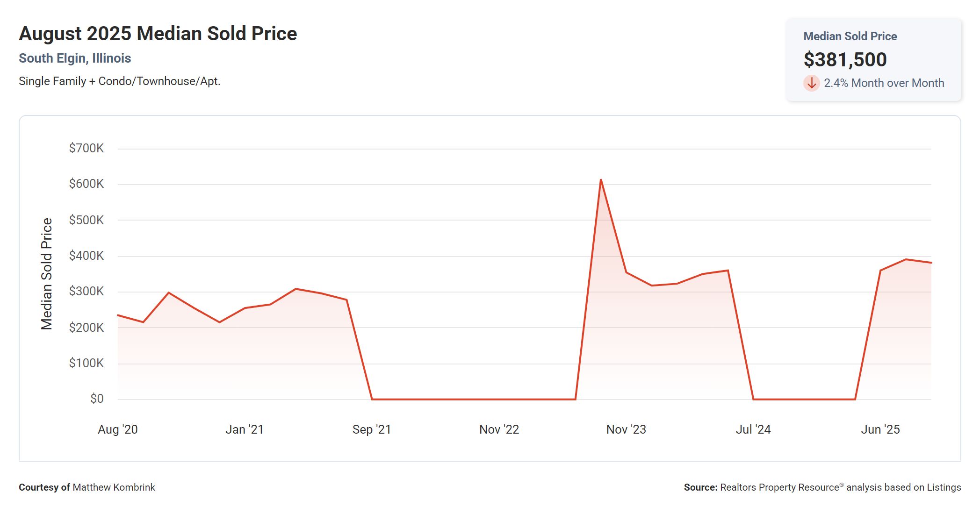Click the Single Family + Condo/Townhouse/Apt. subtitle
This screenshot has height=514, width=980.
coord(119,81)
